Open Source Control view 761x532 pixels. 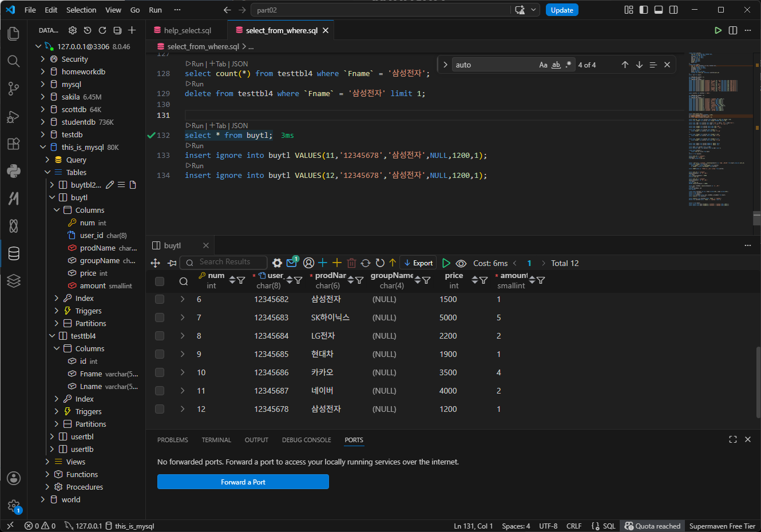click(14, 89)
